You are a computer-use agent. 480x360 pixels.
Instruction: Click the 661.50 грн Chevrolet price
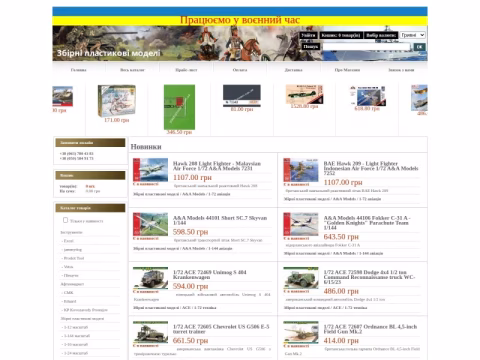pos(190,341)
